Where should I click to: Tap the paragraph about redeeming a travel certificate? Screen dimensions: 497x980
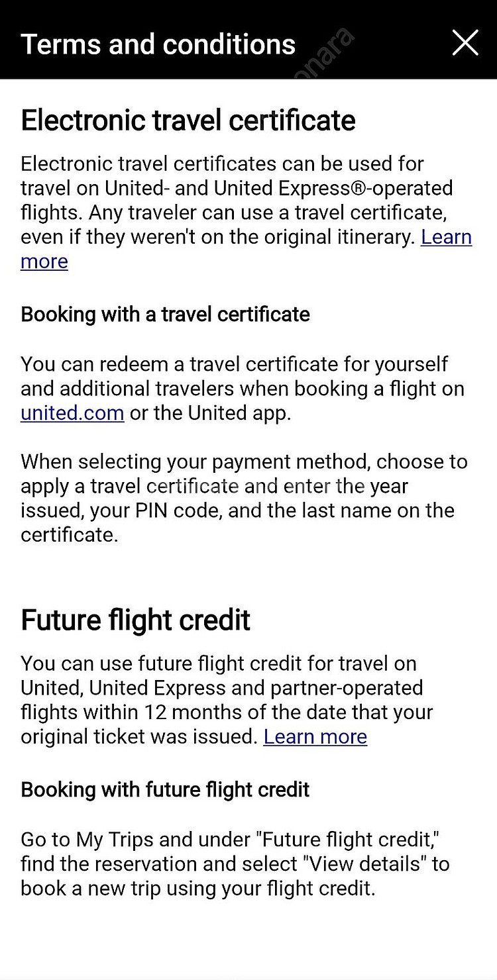tap(243, 389)
